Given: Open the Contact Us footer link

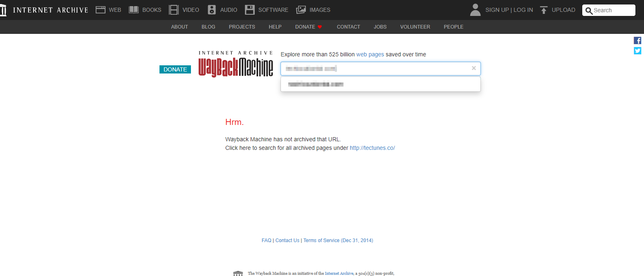Looking at the screenshot, I should coord(287,240).
